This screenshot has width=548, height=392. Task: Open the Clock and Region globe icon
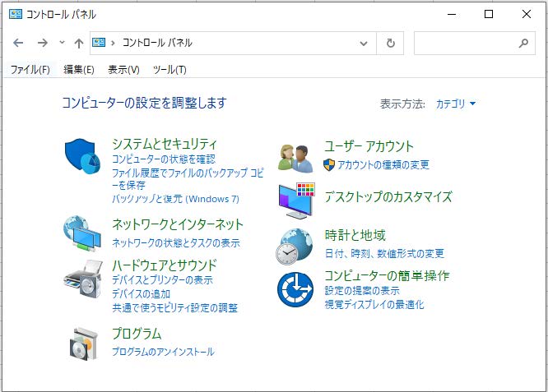point(295,247)
